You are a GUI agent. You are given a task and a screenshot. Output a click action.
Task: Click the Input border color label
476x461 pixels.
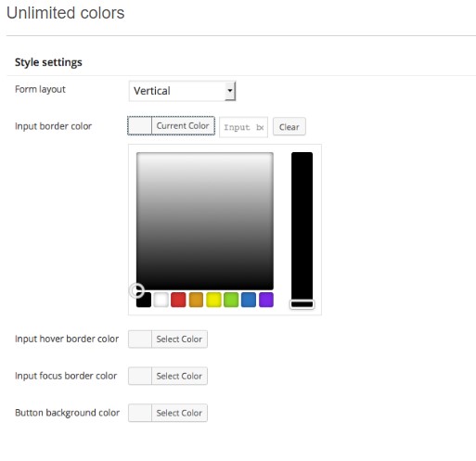(53, 126)
